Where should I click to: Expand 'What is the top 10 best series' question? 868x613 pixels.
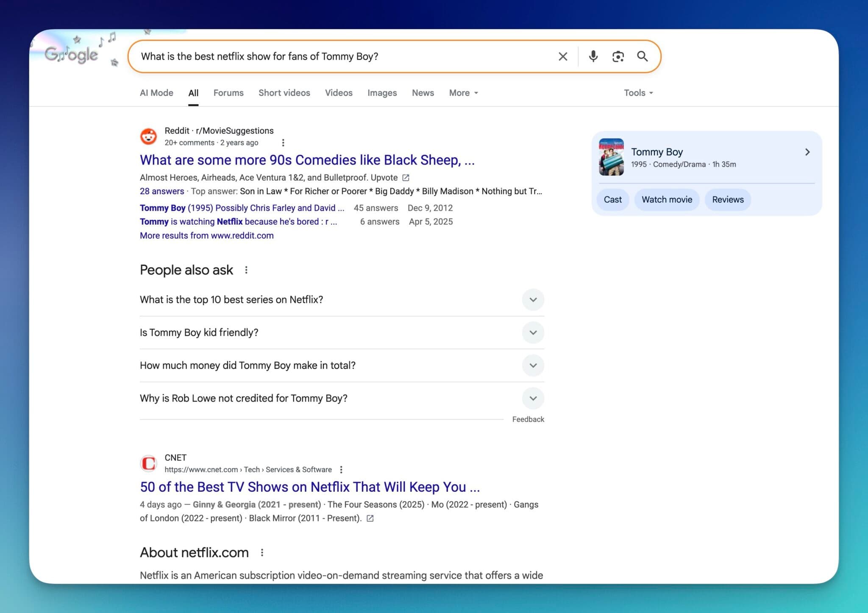[533, 300]
